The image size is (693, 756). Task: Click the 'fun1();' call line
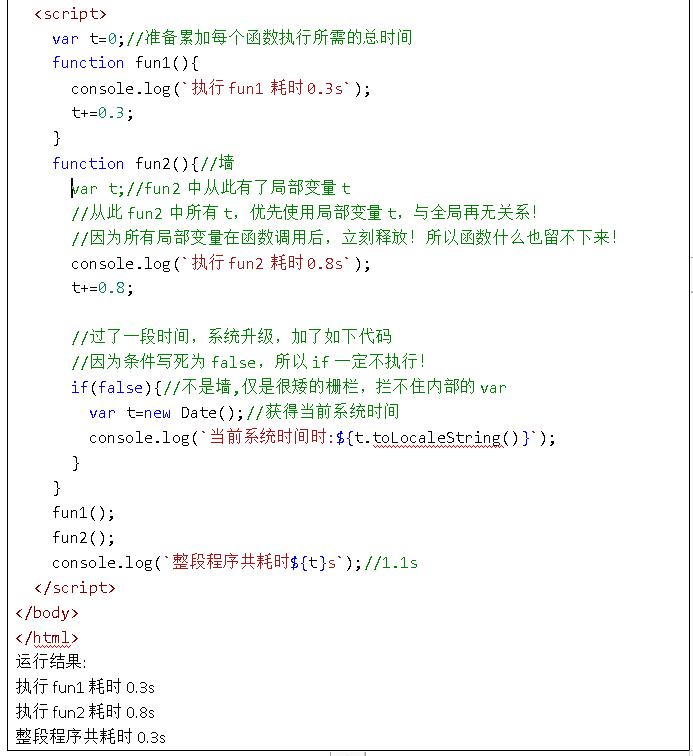(x=83, y=513)
